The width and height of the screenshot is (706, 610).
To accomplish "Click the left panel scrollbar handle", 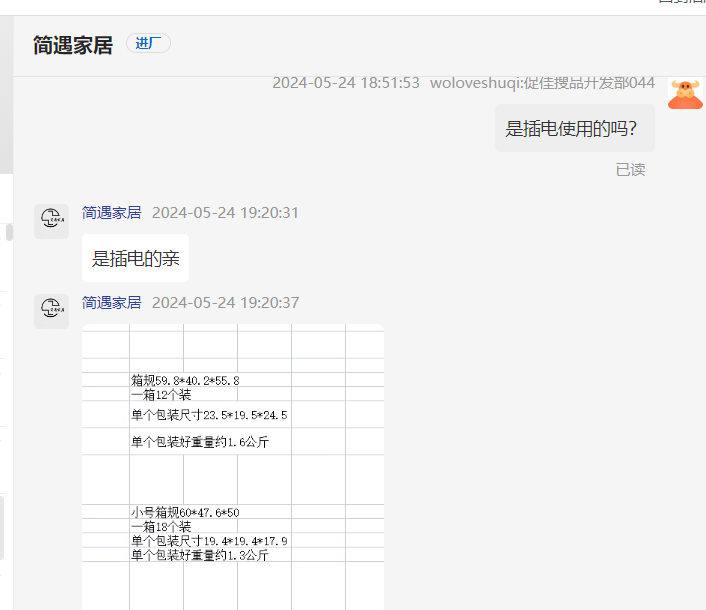I will coord(9,233).
